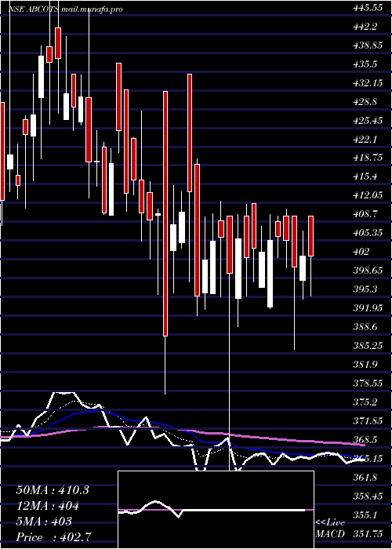This screenshot has height=549, width=392.
Task: Click the NSE ABCOTS mail.munafa.pro title text
Action: point(65,9)
